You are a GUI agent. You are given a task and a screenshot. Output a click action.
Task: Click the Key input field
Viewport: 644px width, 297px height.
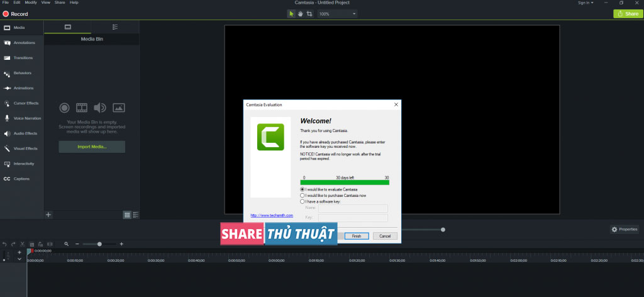pos(353,218)
